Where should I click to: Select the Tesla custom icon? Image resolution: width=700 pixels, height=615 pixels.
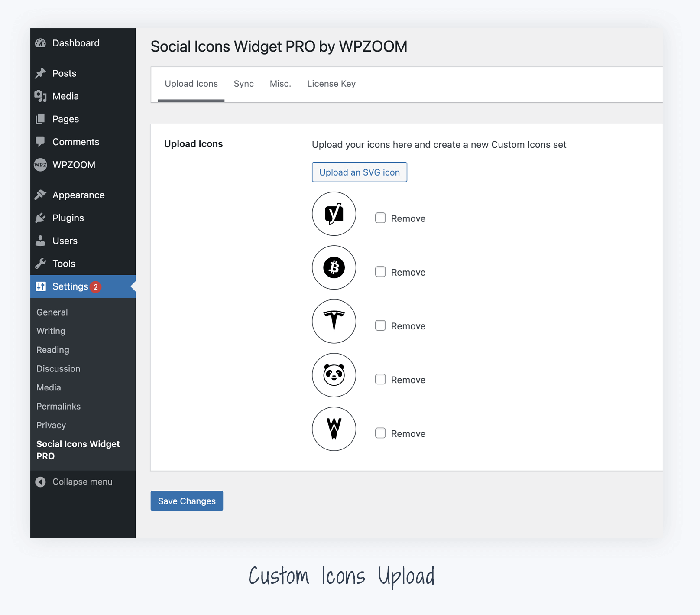pyautogui.click(x=334, y=321)
